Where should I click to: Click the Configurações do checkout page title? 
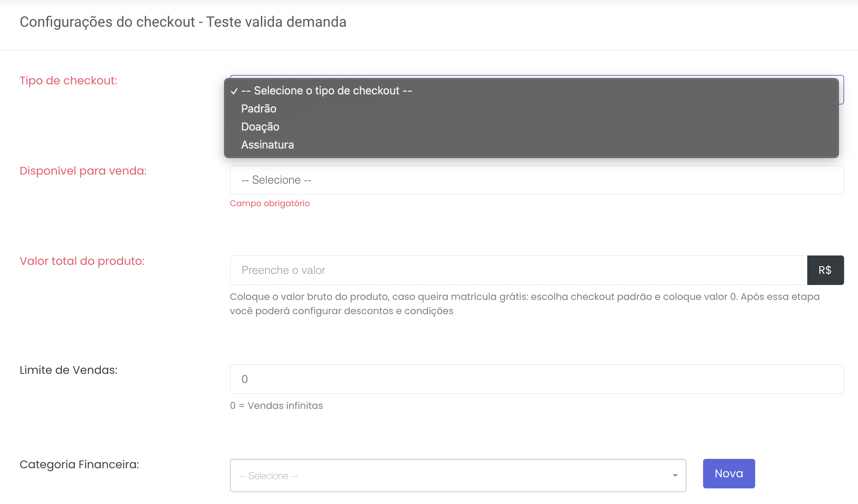tap(183, 22)
